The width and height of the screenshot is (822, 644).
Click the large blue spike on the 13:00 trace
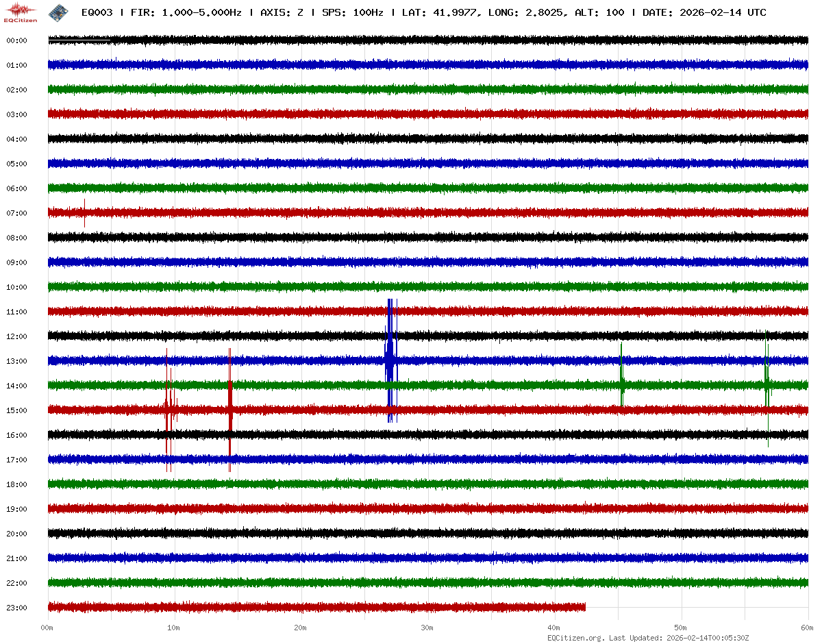point(390,360)
